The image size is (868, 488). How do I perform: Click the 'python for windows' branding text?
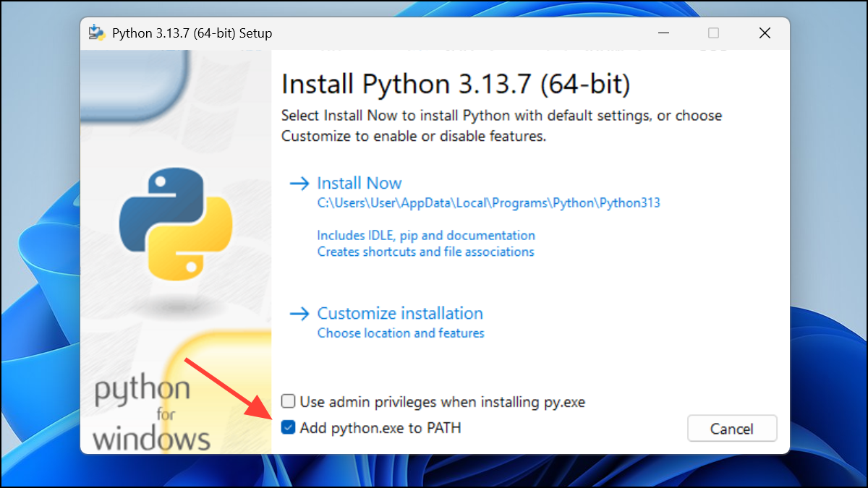click(152, 414)
